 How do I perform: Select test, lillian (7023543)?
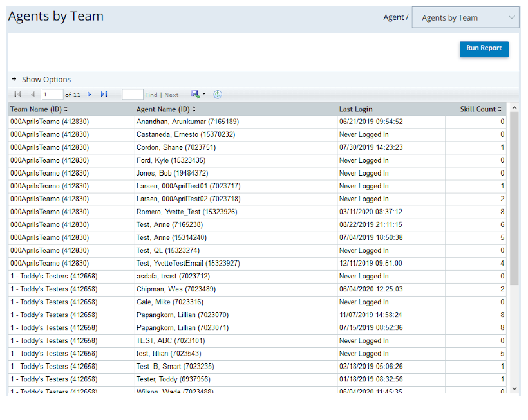pos(169,353)
